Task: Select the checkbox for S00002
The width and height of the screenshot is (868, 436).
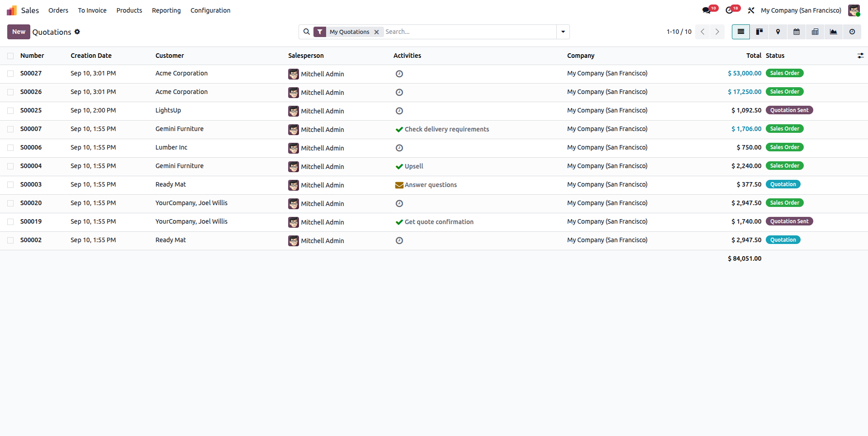Action: pyautogui.click(x=10, y=240)
